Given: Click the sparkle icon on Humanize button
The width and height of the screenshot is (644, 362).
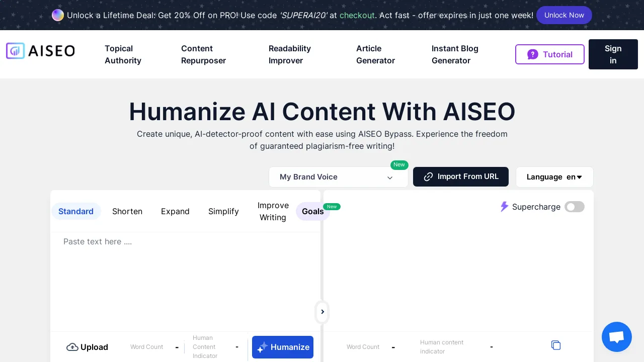Looking at the screenshot, I should pyautogui.click(x=262, y=347).
